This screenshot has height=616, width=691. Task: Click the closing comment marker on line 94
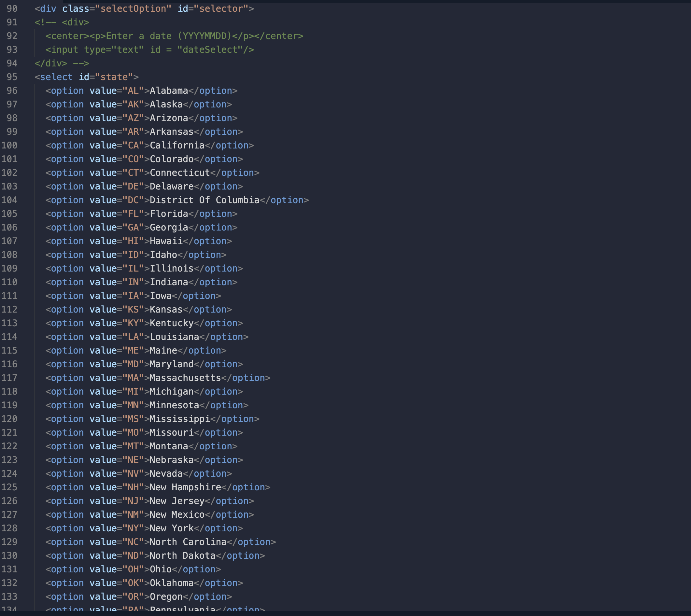pos(81,63)
